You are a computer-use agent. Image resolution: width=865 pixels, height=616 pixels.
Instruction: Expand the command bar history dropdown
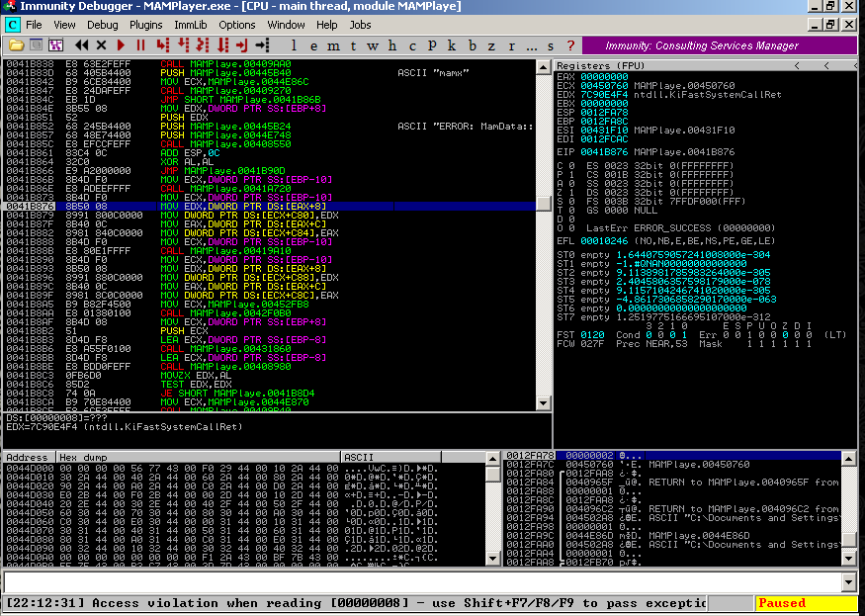[849, 581]
